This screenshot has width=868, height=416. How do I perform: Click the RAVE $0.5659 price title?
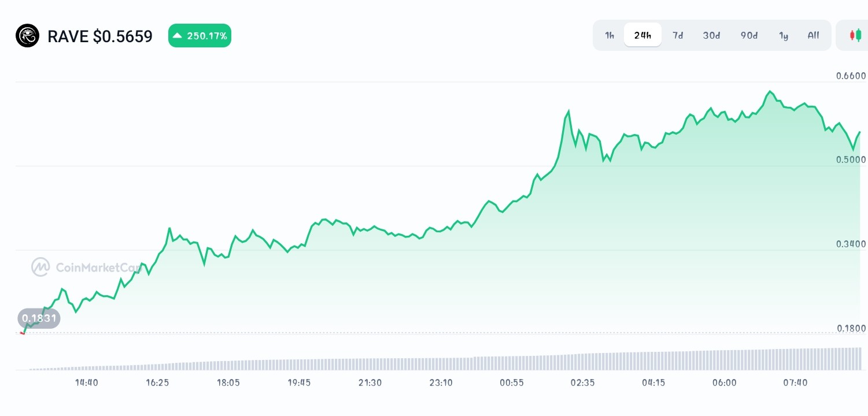tap(100, 36)
